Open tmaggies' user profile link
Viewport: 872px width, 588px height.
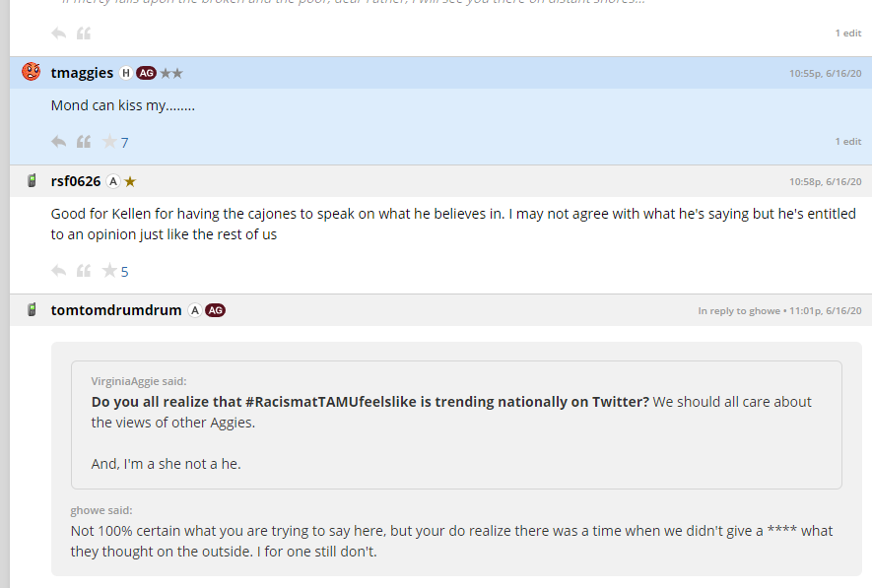82,73
